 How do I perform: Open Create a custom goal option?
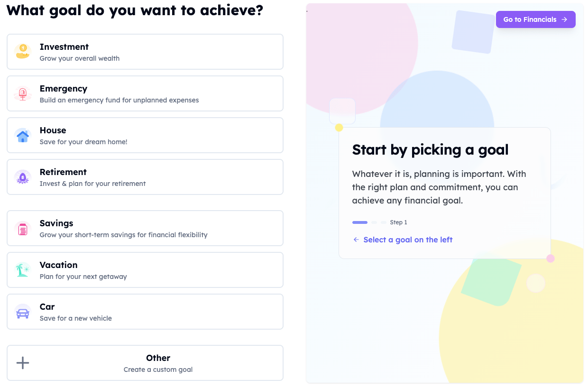pos(158,370)
